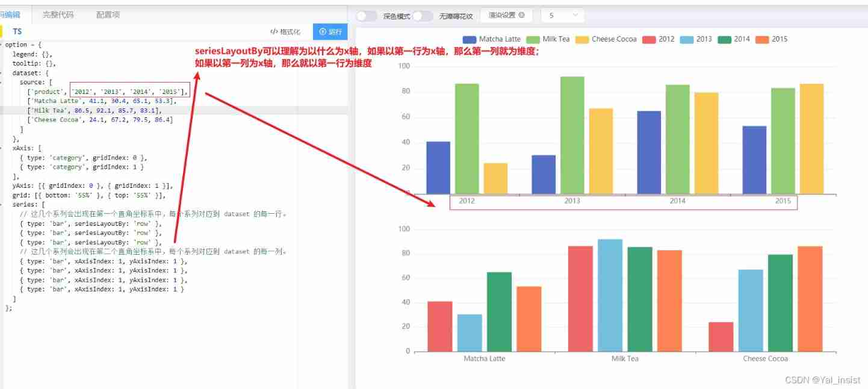This screenshot has width=868, height=389.
Task: Click blue Matcha Latte bar for 2012
Action: point(438,168)
